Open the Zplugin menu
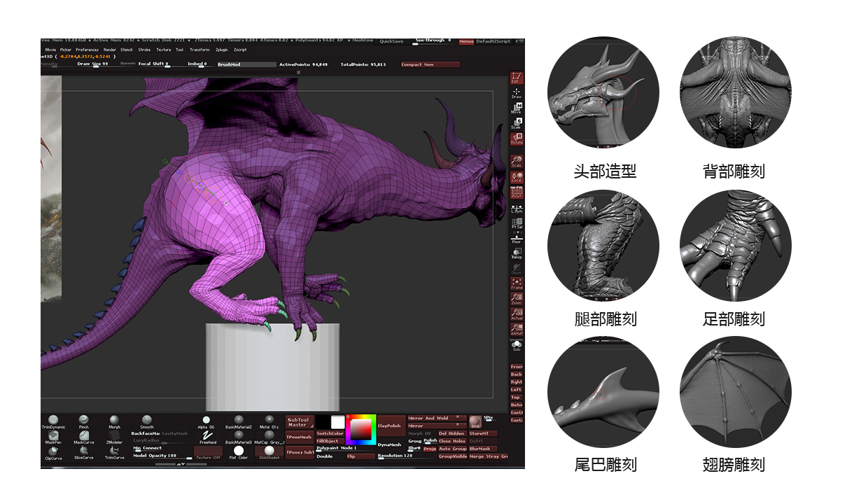This screenshot has height=504, width=847. (x=222, y=50)
